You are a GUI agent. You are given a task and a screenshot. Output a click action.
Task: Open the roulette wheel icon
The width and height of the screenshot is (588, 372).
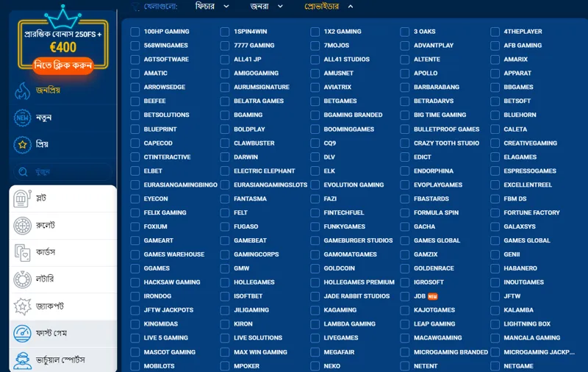pyautogui.click(x=23, y=226)
